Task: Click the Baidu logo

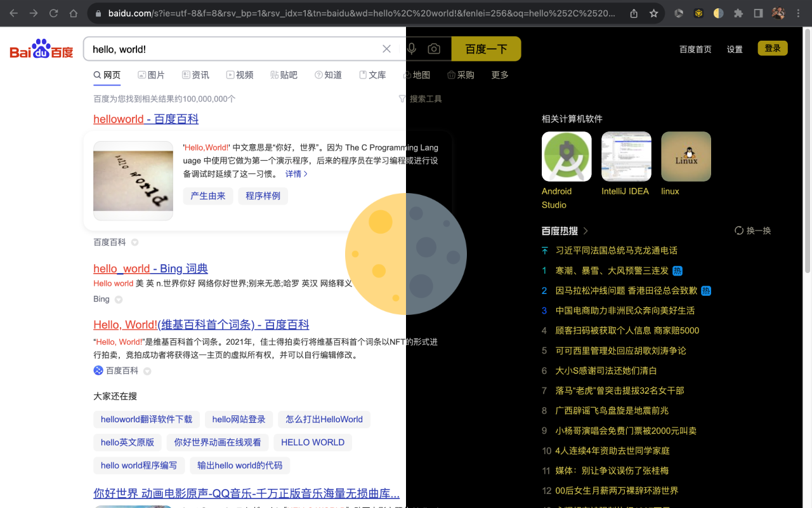Action: tap(40, 48)
